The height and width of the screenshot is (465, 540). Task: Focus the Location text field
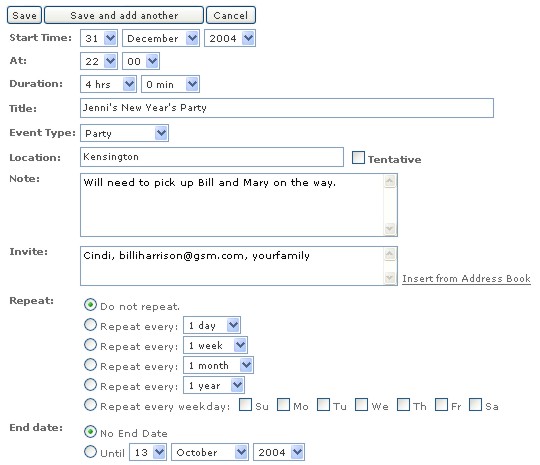(x=212, y=157)
